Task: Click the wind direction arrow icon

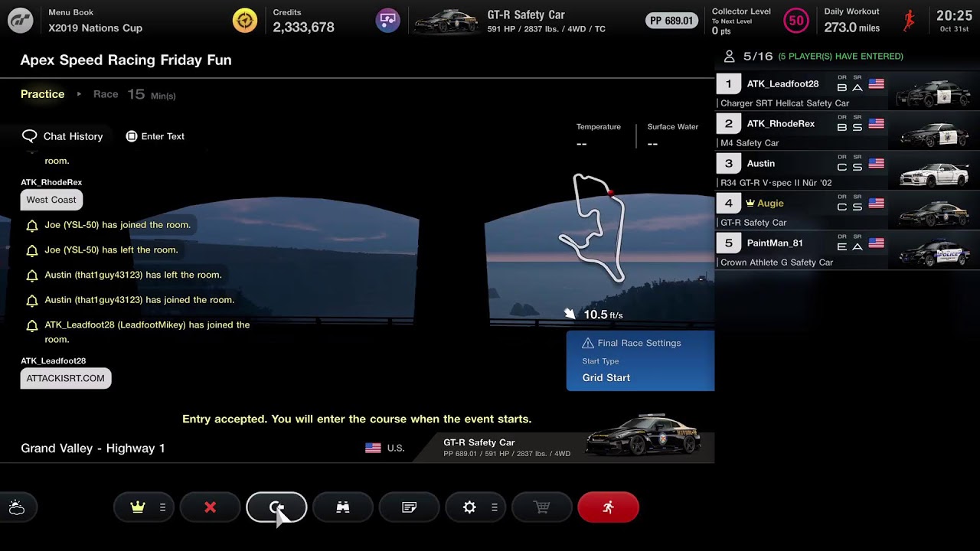Action: [570, 314]
